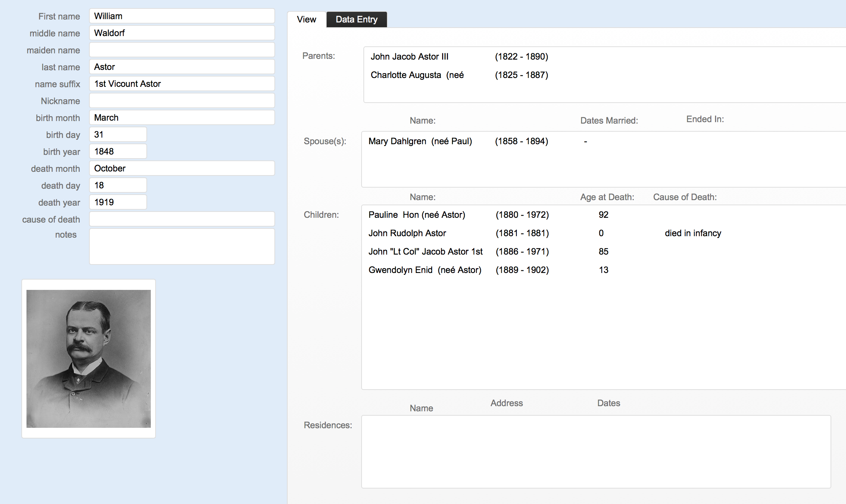This screenshot has width=846, height=504.
Task: Switch to the Data Entry tab
Action: coord(356,19)
